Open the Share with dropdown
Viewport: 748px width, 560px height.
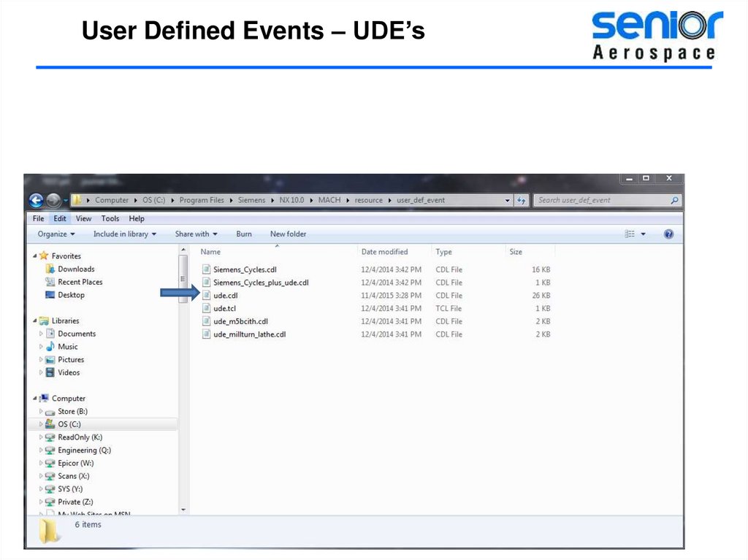tap(196, 234)
